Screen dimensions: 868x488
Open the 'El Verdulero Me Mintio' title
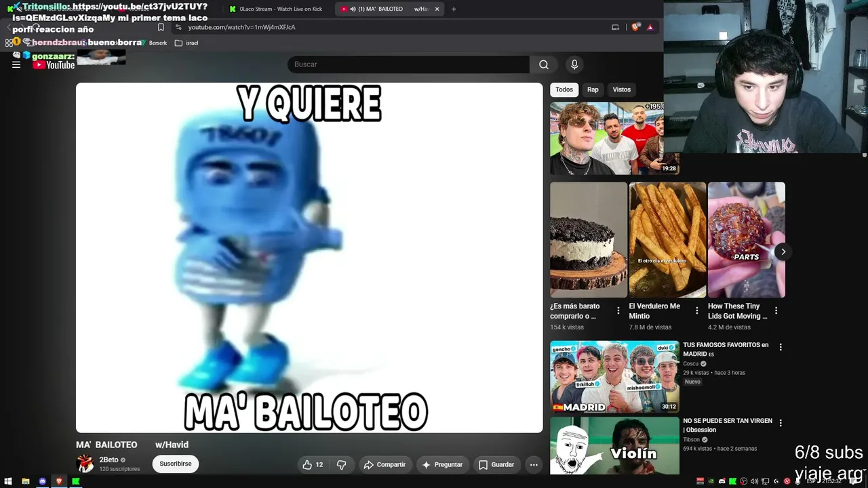click(654, 311)
